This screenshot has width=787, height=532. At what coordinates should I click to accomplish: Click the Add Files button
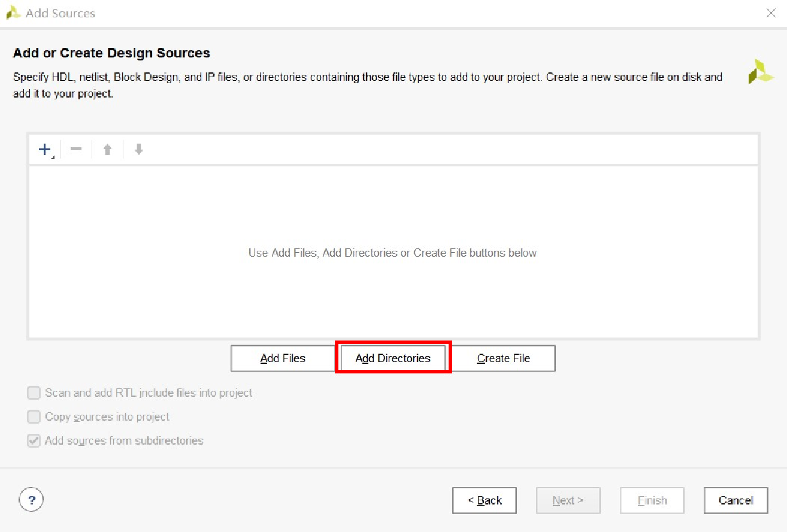283,358
